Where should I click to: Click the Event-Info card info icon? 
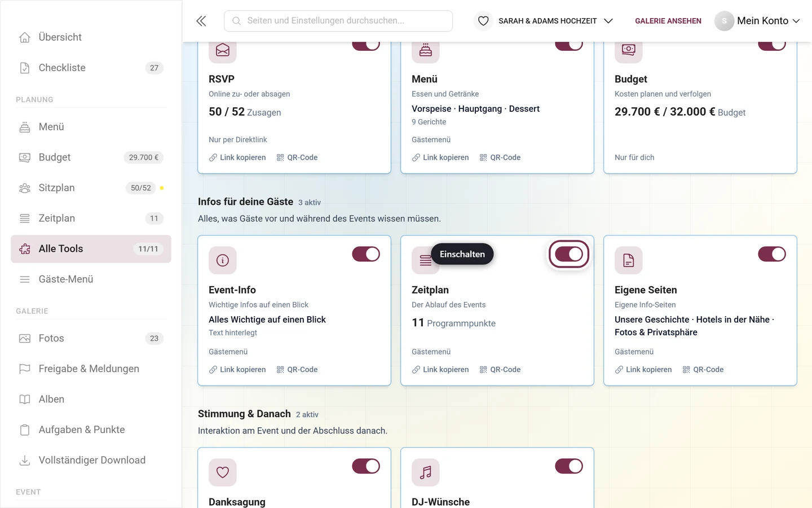pos(223,260)
